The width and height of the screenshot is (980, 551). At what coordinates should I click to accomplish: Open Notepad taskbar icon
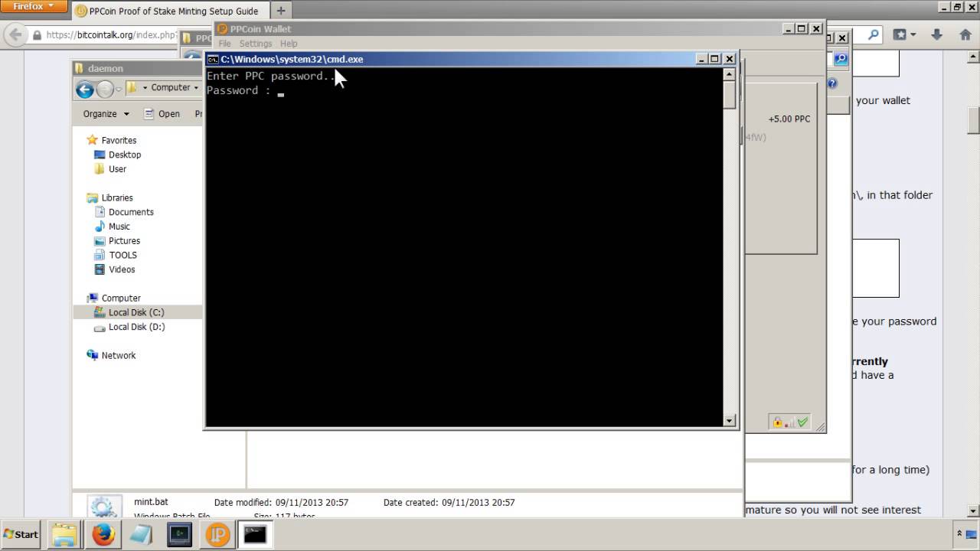pos(142,535)
